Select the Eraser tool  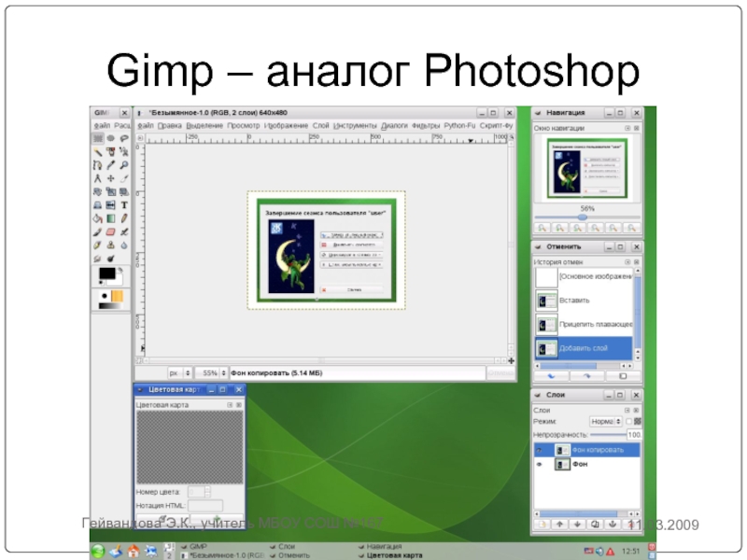pos(110,231)
